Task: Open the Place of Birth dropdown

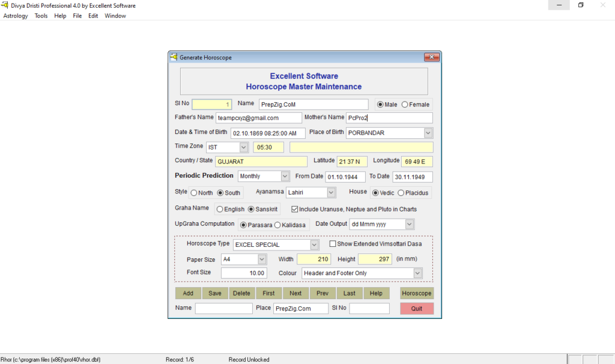Action: coord(428,133)
